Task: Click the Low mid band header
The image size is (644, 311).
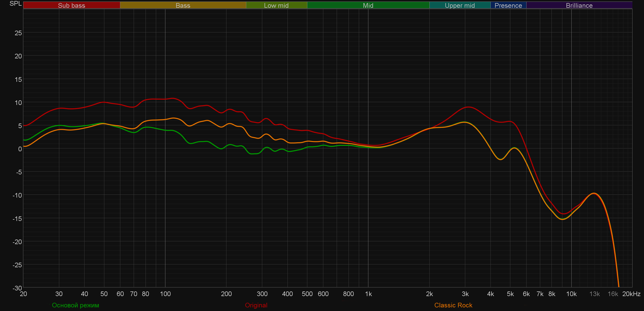Action: click(276, 5)
